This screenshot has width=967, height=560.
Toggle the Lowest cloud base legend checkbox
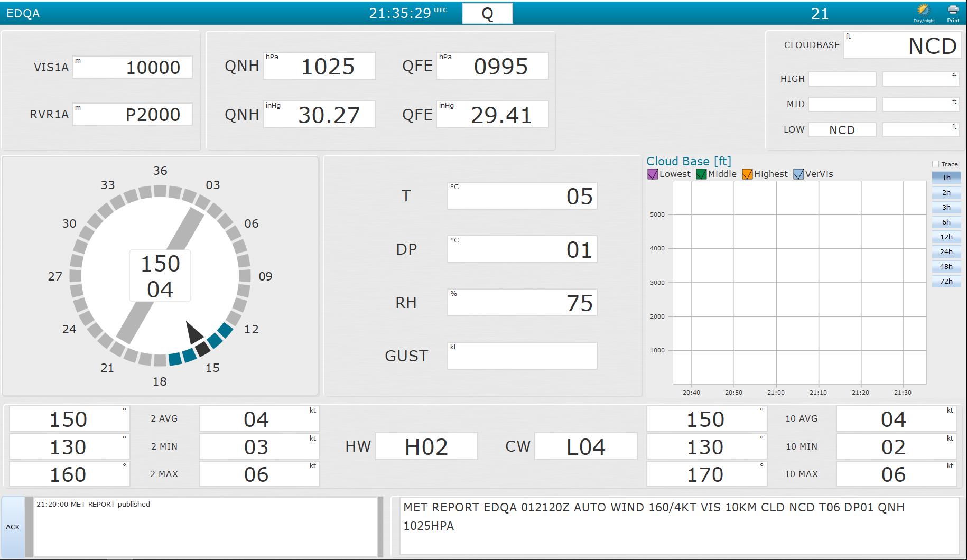653,174
